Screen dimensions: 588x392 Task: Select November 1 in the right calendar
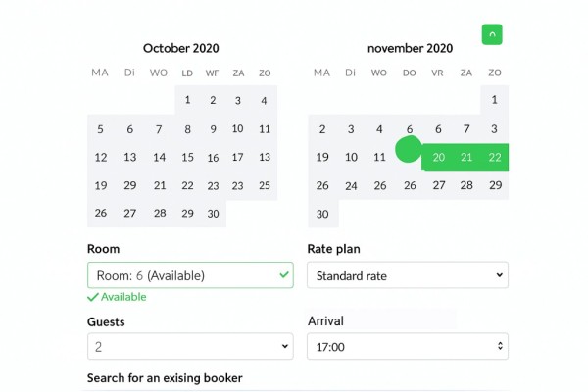tap(495, 100)
